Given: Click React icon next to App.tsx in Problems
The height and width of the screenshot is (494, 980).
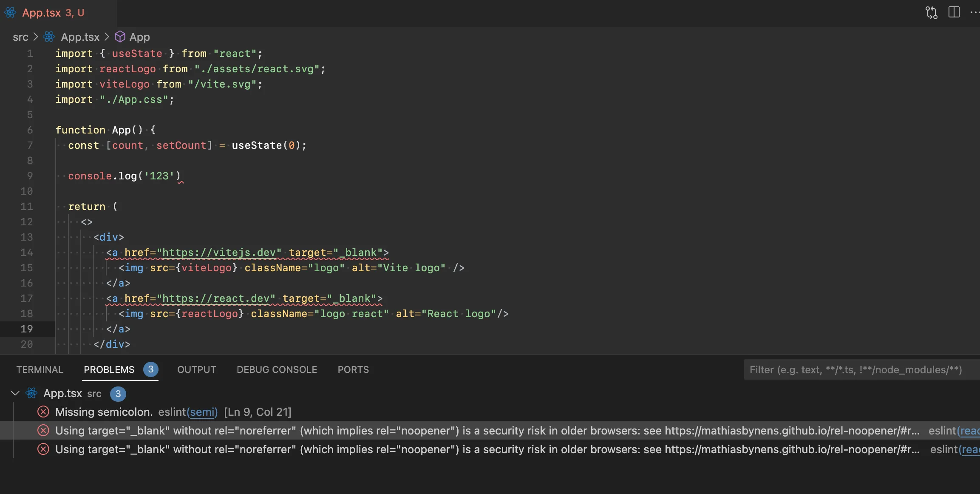Looking at the screenshot, I should point(31,394).
